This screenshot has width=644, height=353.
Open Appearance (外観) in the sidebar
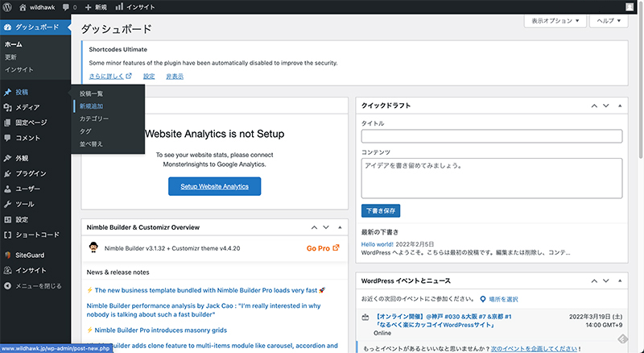22,159
